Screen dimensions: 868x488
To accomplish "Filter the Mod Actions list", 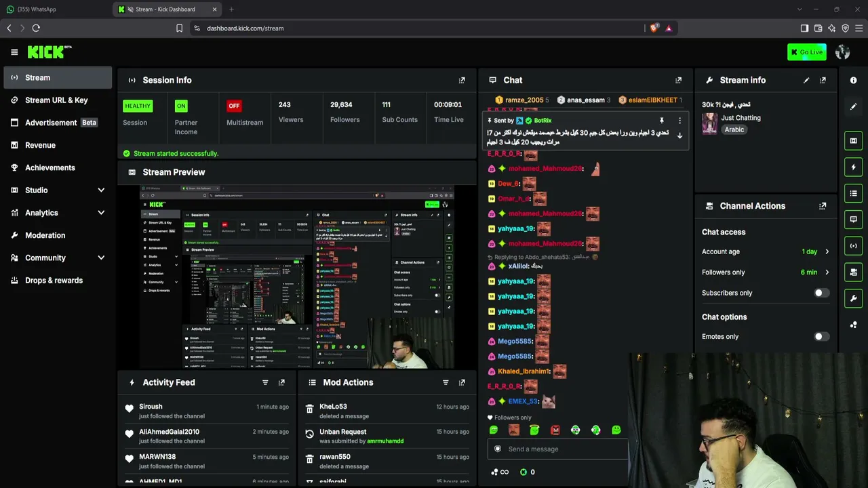I will pos(446,382).
